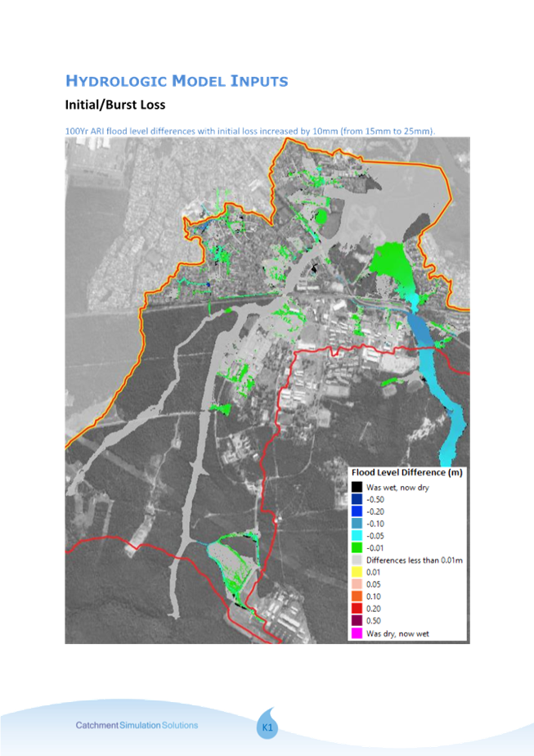The width and height of the screenshot is (534, 756).
Task: Click the 'Flood Level Difference (m)' legend title
Action: pos(407,473)
